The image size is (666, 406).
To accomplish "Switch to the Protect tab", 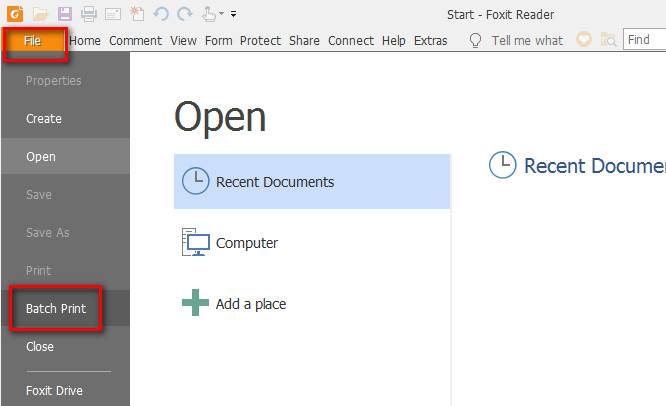I will [260, 41].
